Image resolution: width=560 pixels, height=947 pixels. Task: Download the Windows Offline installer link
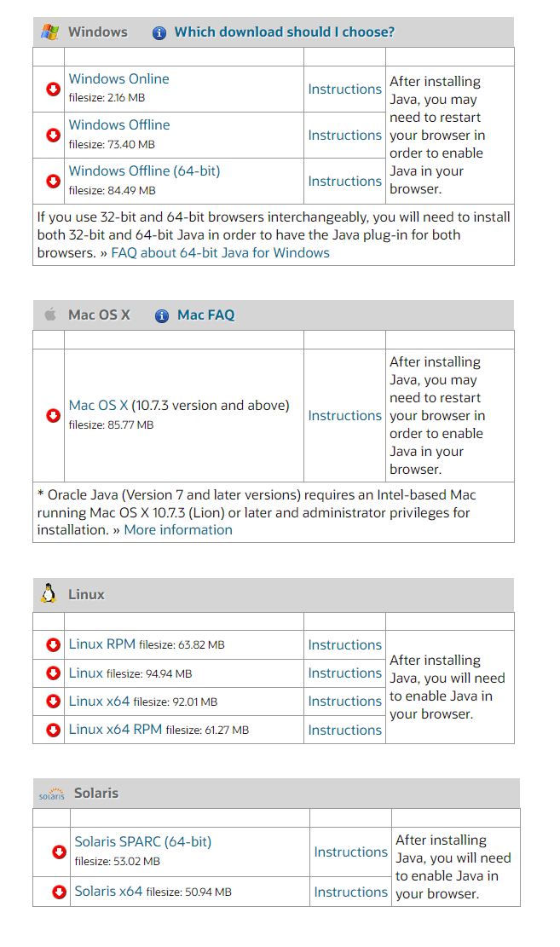118,125
